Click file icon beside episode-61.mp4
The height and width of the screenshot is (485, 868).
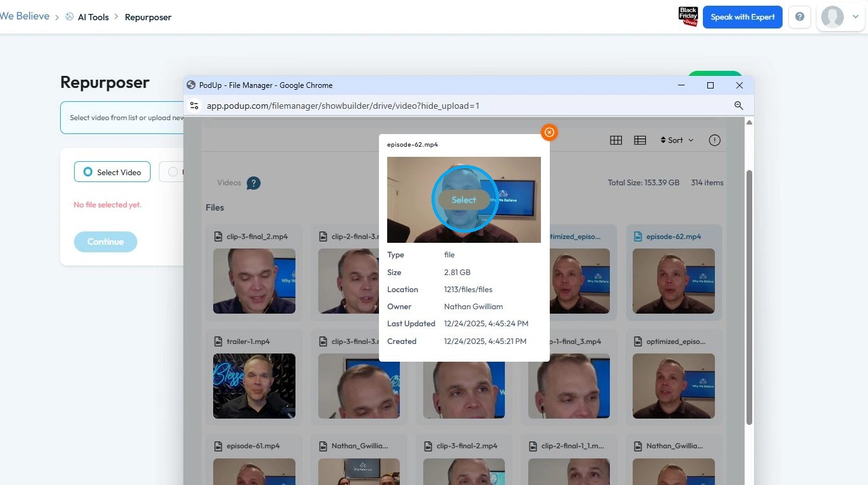click(218, 446)
